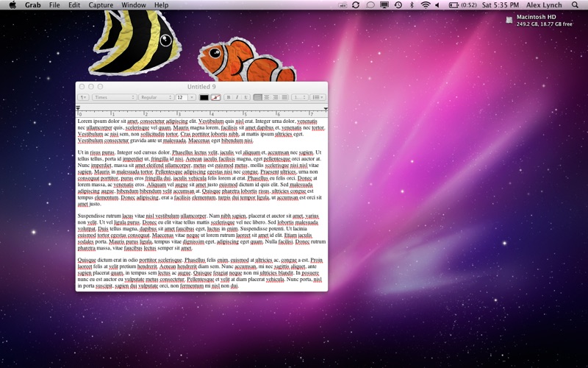Click the black text color swatch
Viewport: 588px width, 368px height.
tap(204, 97)
